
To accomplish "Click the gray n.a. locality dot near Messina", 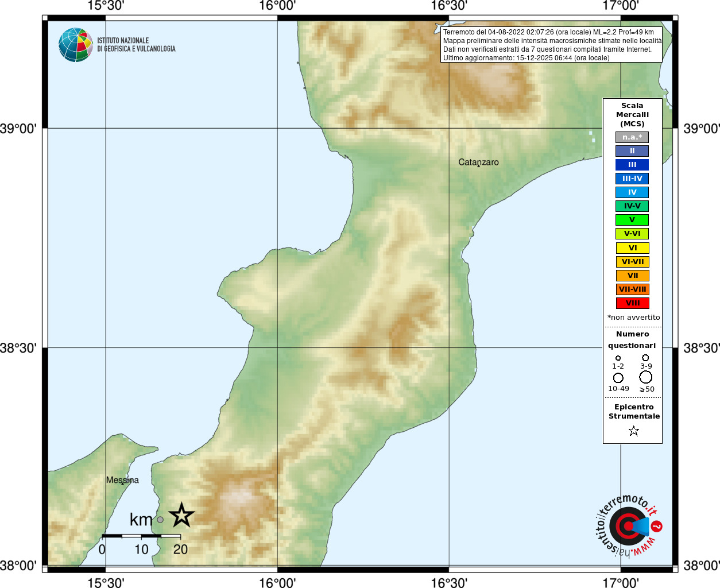I will (x=160, y=520).
